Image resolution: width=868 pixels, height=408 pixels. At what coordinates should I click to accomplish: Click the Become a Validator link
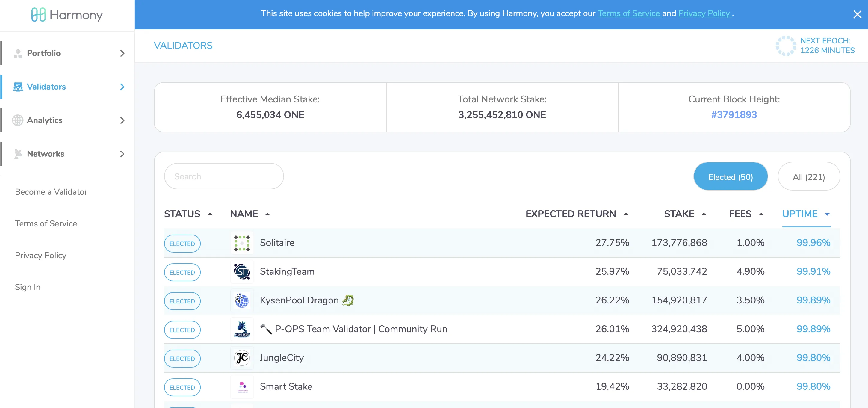51,191
